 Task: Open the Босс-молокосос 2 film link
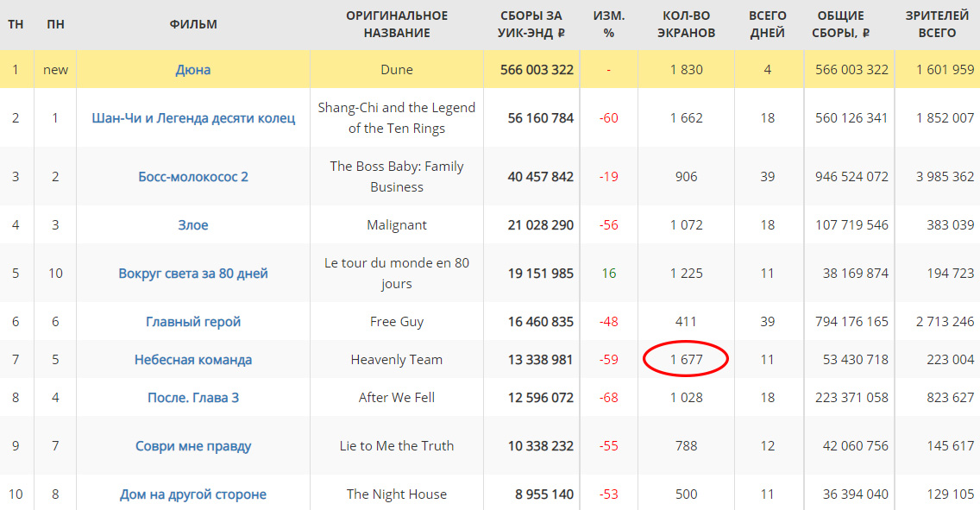193,176
